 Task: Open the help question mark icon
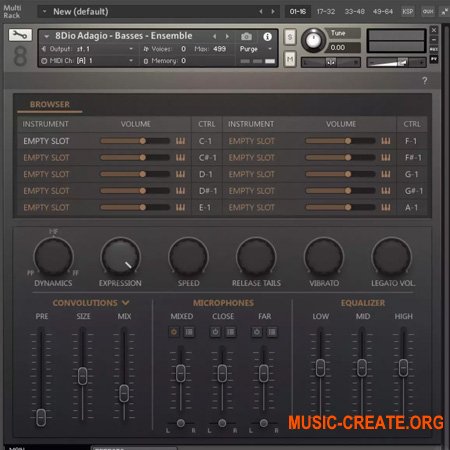click(425, 81)
